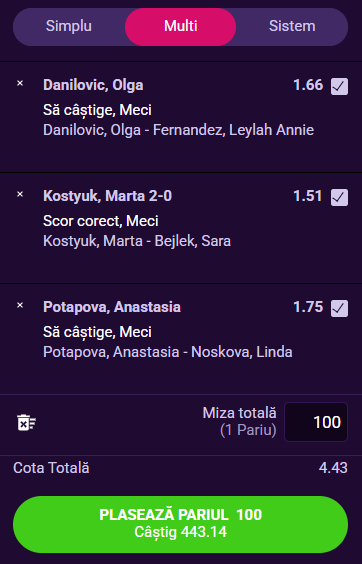Click the Plasează Pariul 100 button

pyautogui.click(x=181, y=524)
